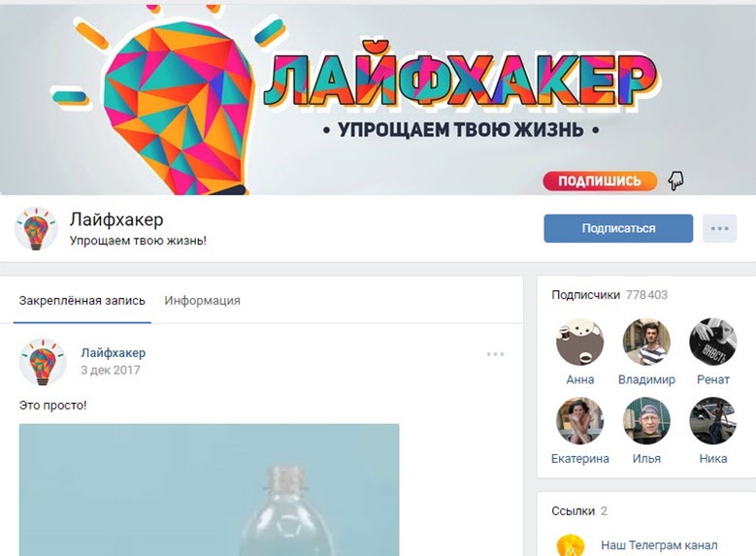This screenshot has height=556, width=756.
Task: Expand the pinned post options menu
Action: 495,354
